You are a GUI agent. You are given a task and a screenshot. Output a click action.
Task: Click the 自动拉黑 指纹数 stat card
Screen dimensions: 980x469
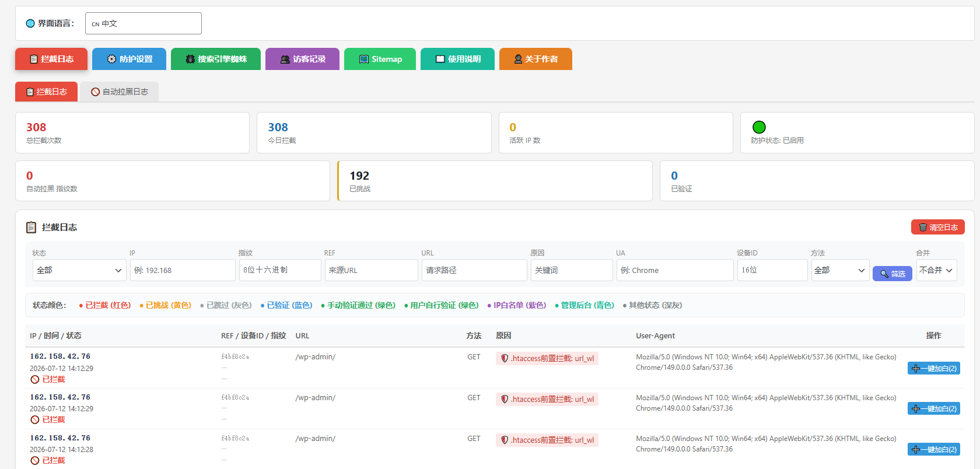[173, 181]
